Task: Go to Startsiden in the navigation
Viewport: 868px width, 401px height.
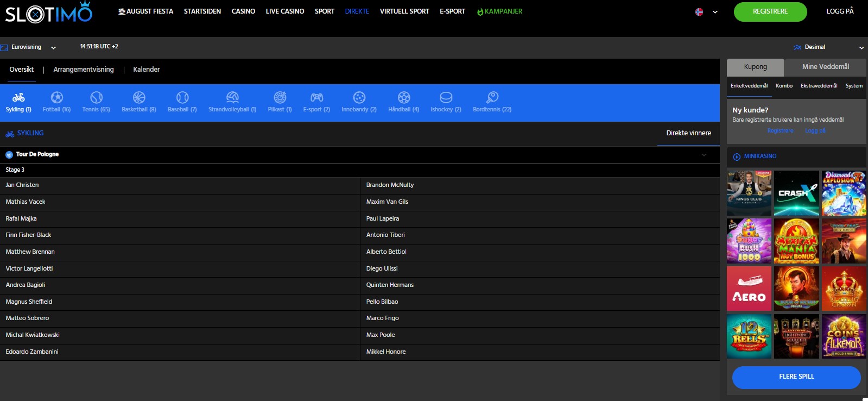Action: (x=202, y=11)
